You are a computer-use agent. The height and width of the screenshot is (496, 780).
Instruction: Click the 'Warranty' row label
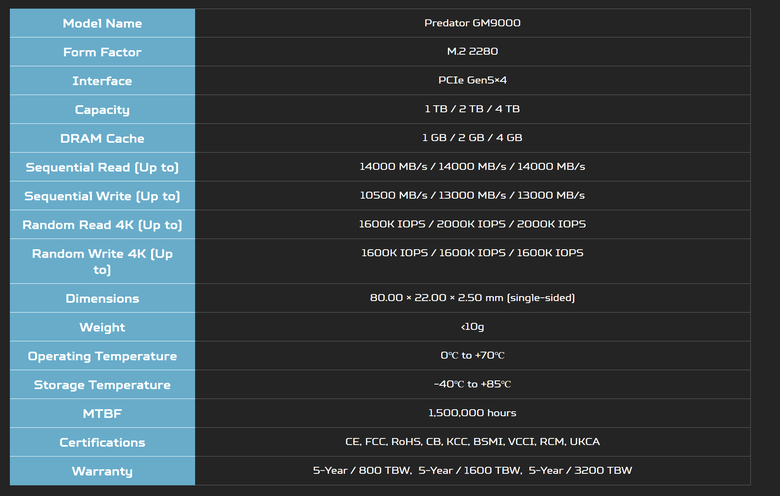click(x=102, y=472)
